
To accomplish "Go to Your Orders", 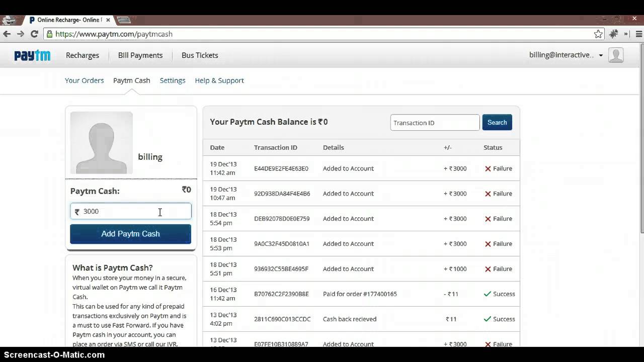I will (84, 80).
